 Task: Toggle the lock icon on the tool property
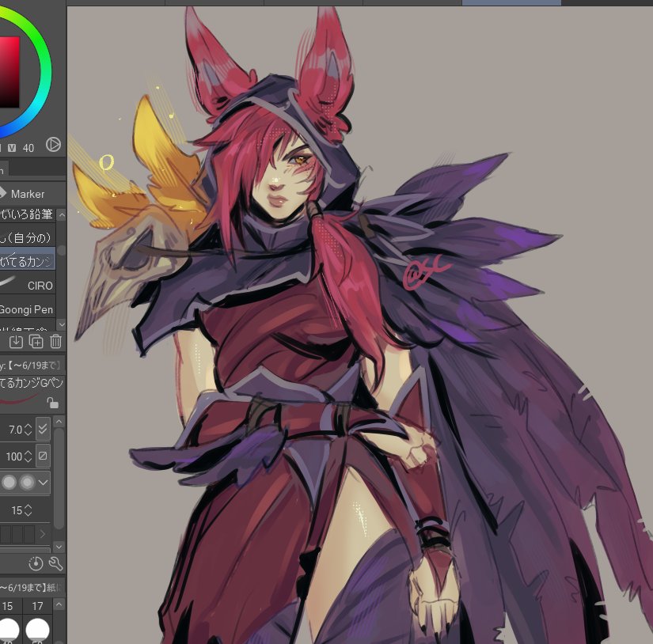pos(52,403)
